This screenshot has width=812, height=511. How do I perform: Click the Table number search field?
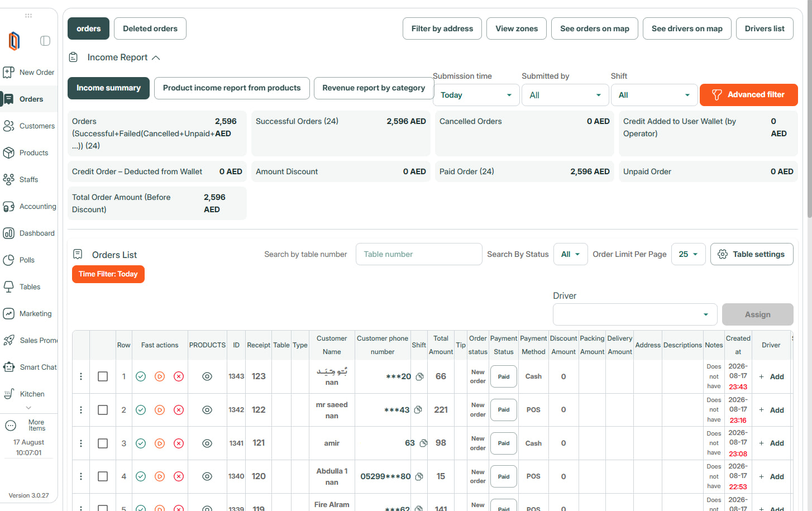419,254
